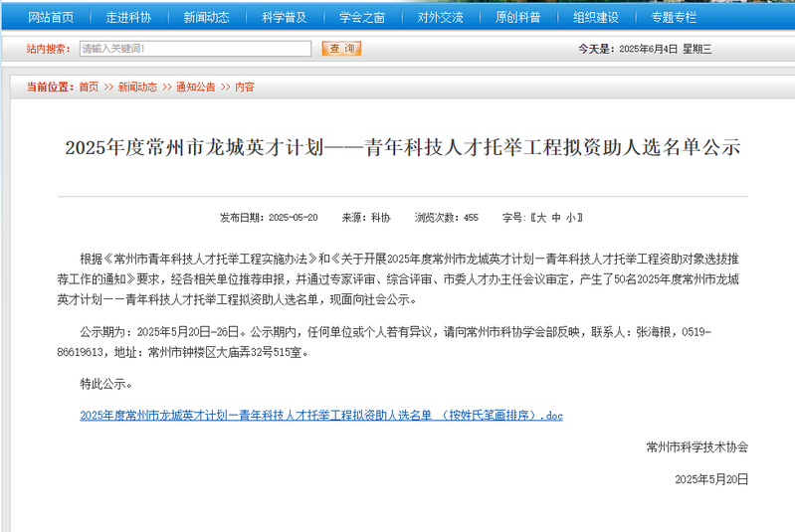
Task: Select 新闻动态 in the top navigation bar
Action: [x=206, y=17]
